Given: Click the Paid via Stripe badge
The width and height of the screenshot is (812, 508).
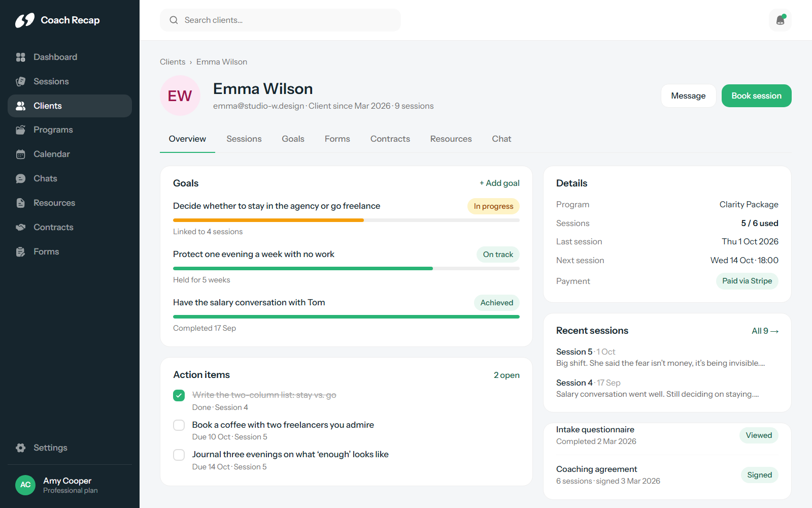Looking at the screenshot, I should pyautogui.click(x=747, y=281).
